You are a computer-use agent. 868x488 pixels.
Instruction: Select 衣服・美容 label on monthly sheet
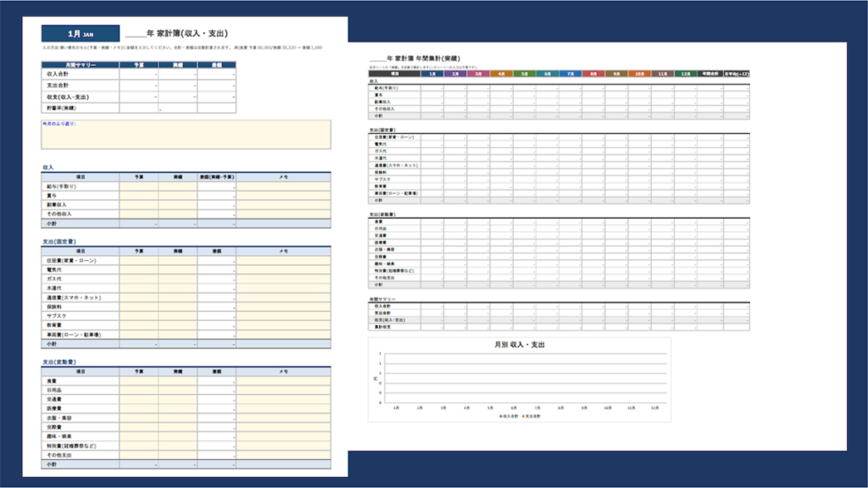tap(59, 419)
